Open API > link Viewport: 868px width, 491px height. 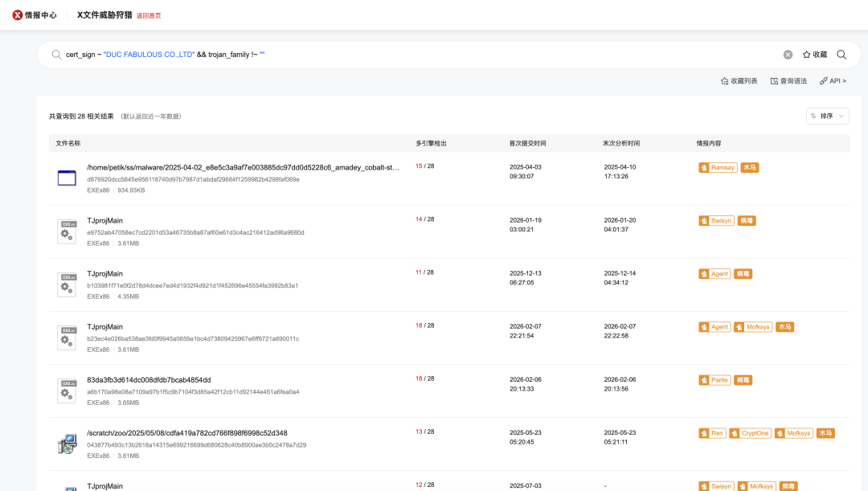(x=833, y=81)
